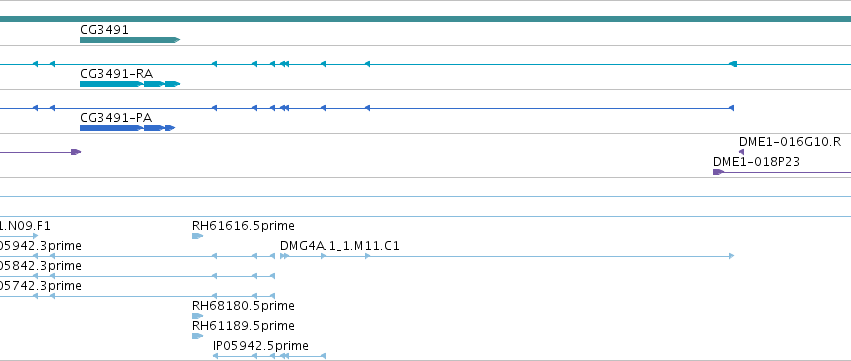Click the long teal bar spanning the top
This screenshot has width=851, height=361.
point(426,19)
